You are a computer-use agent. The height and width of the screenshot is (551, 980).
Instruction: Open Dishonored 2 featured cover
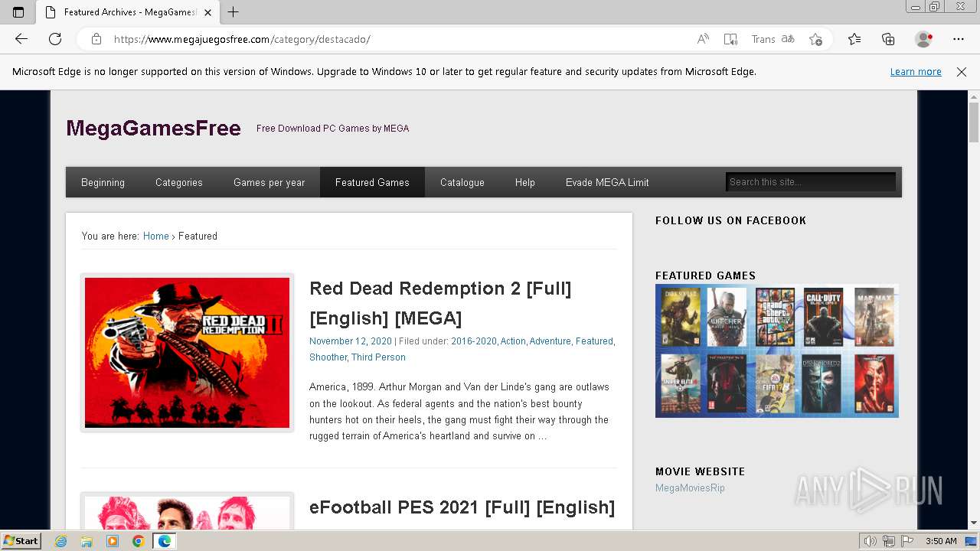[x=822, y=383]
